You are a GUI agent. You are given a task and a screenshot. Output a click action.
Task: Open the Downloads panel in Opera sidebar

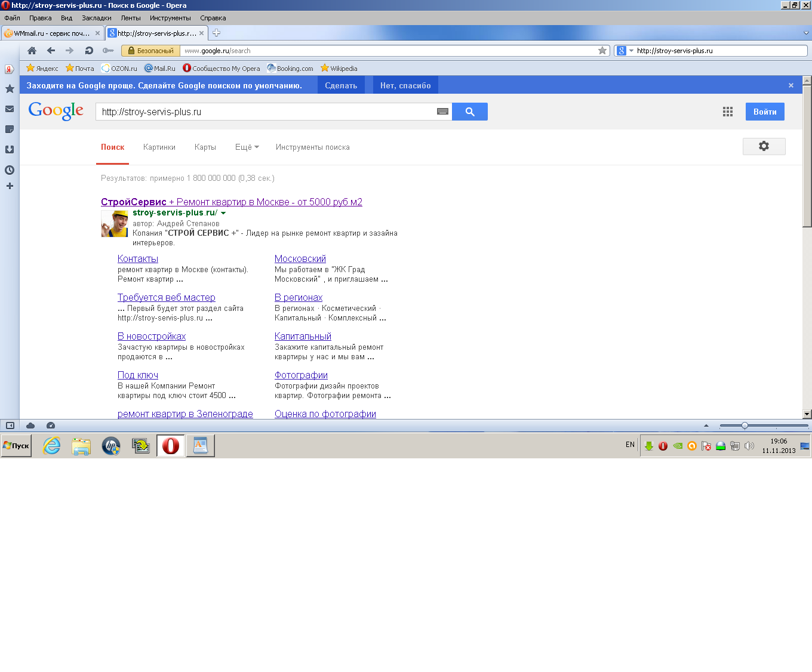[10, 150]
